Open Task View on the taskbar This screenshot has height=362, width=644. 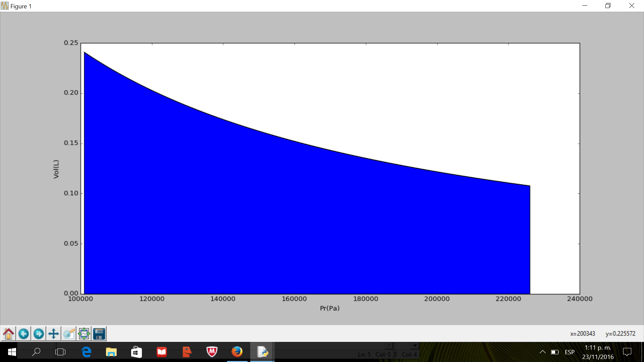tap(60, 352)
